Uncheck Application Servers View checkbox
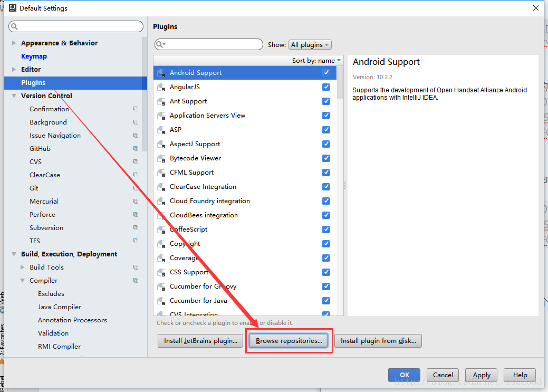This screenshot has width=548, height=392. point(326,116)
